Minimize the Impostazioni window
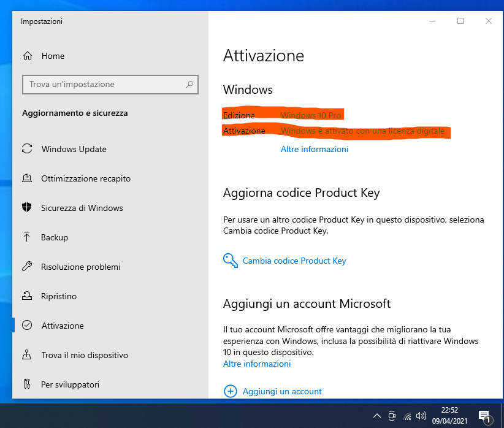This screenshot has height=428, width=504. [x=432, y=21]
